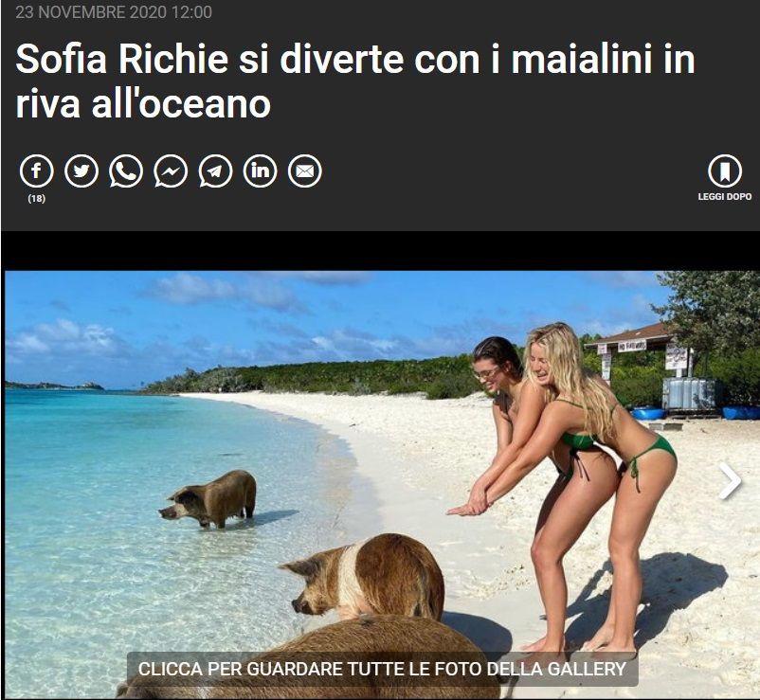This screenshot has width=760, height=700.
Task: Post the article to LinkedIn
Action: [260, 171]
